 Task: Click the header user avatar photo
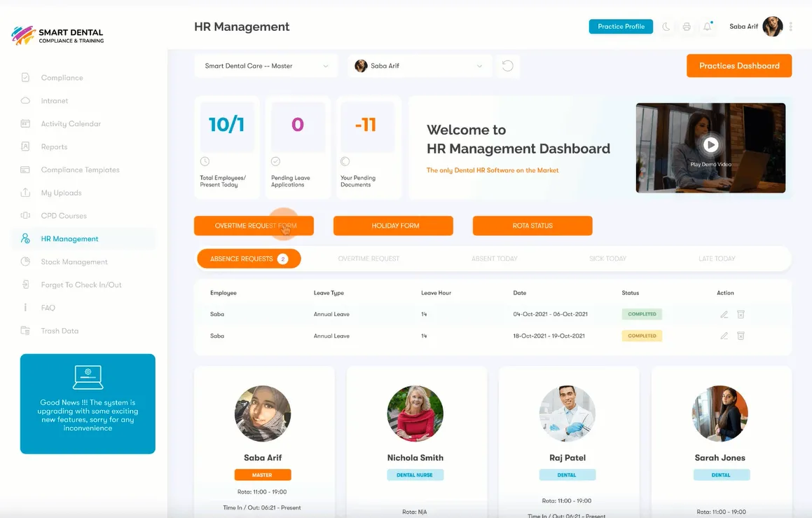click(772, 27)
